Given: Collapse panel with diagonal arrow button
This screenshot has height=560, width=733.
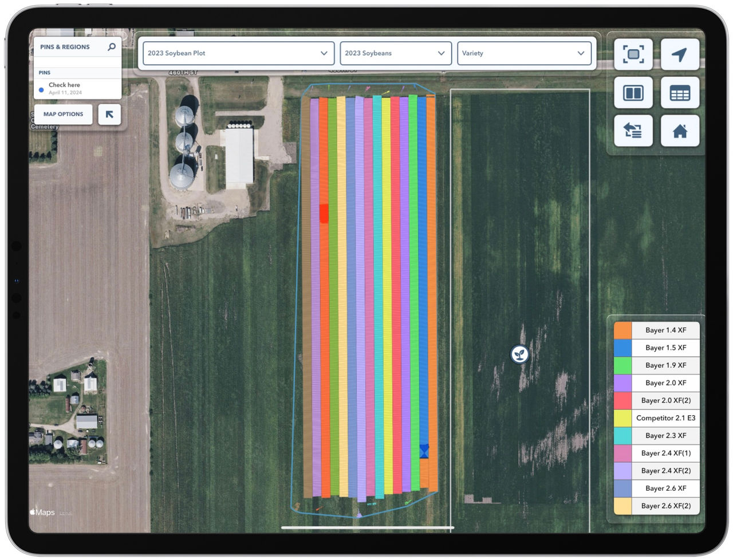Looking at the screenshot, I should 109,115.
